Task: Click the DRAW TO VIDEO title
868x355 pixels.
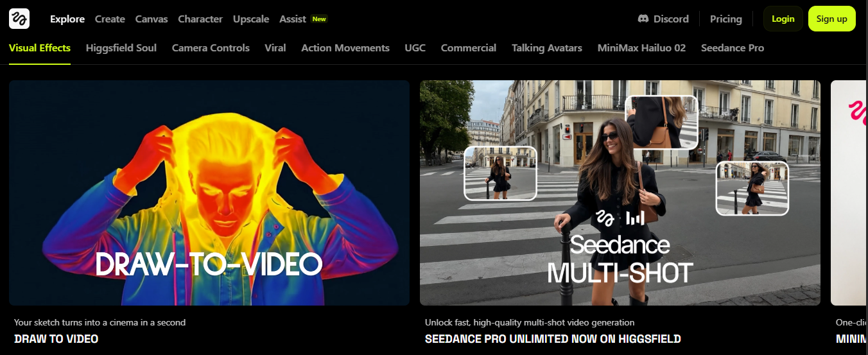Action: coord(56,338)
